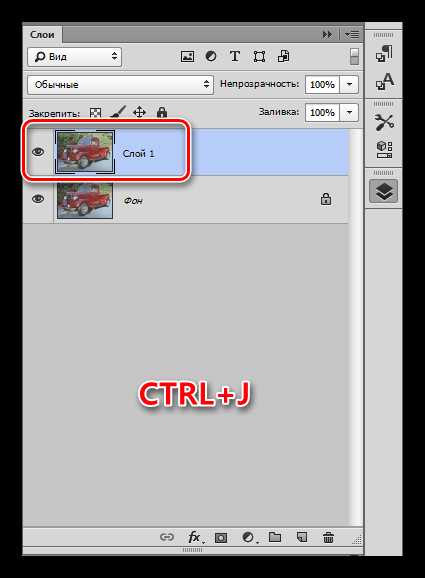Filter layers by type (T) icon

click(235, 56)
